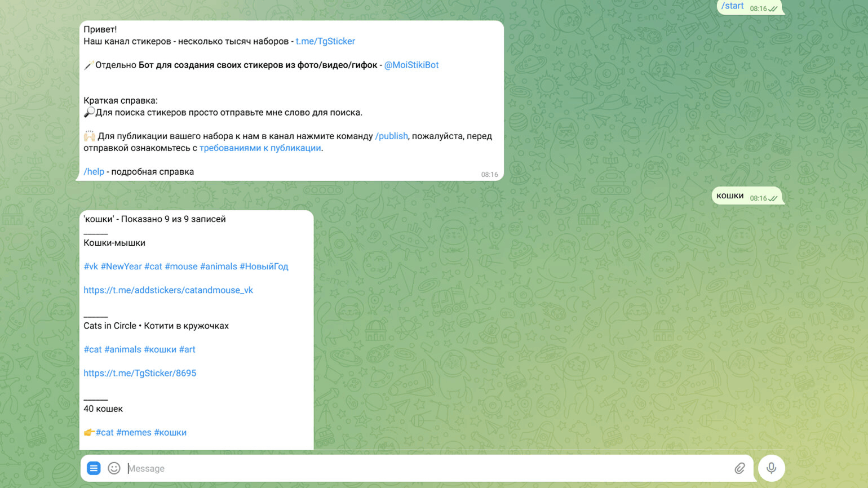
Task: Run the /publish command link
Action: pos(391,136)
